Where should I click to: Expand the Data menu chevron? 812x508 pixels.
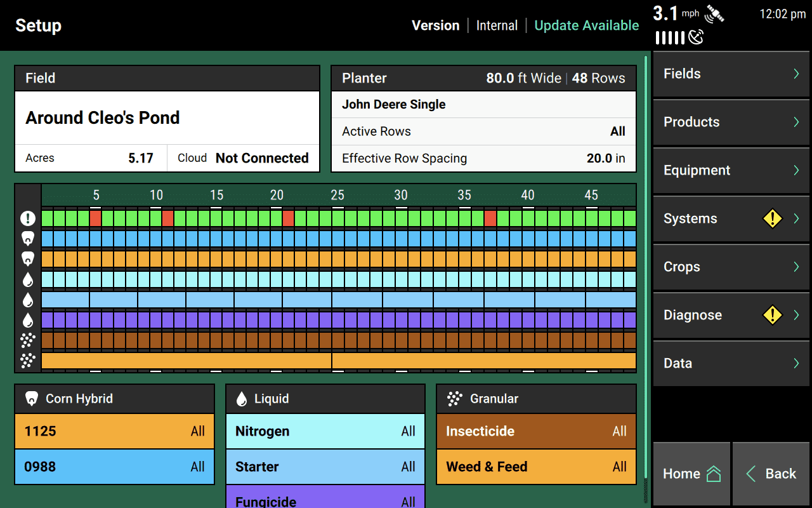(x=796, y=363)
